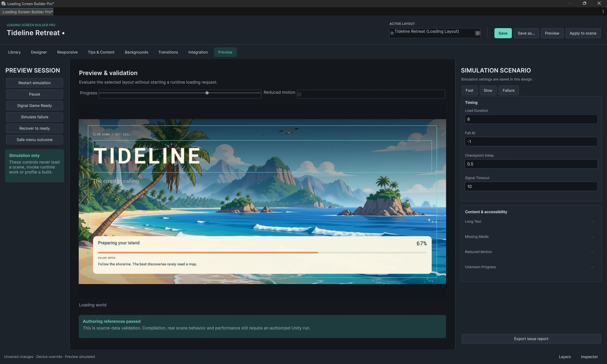Enable the Missing Media checkbox
Viewport: 607px width, 364px height.
(x=592, y=237)
